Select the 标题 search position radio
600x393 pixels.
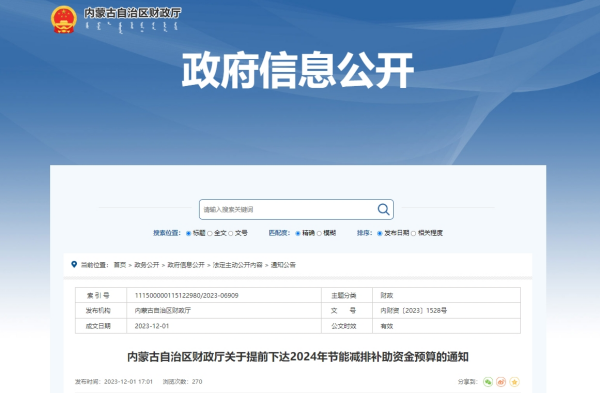(x=188, y=233)
